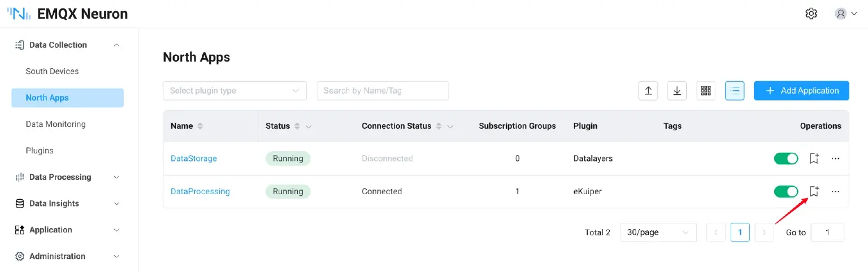This screenshot has width=868, height=272.
Task: Click the Search by Name/Tag field
Action: (383, 90)
